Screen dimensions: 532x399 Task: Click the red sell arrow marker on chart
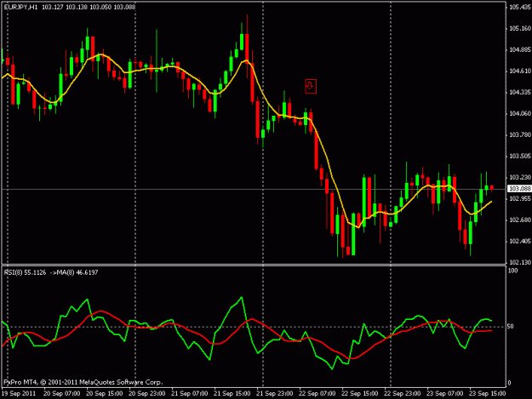311,87
